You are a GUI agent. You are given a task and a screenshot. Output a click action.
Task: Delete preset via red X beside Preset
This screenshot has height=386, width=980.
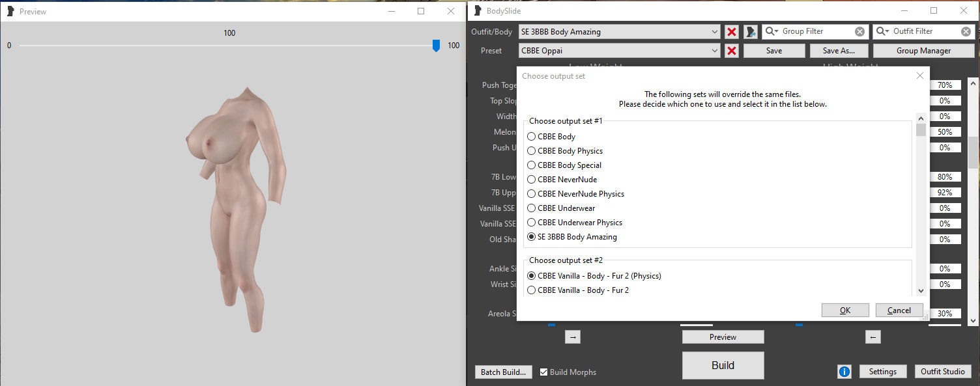point(732,51)
